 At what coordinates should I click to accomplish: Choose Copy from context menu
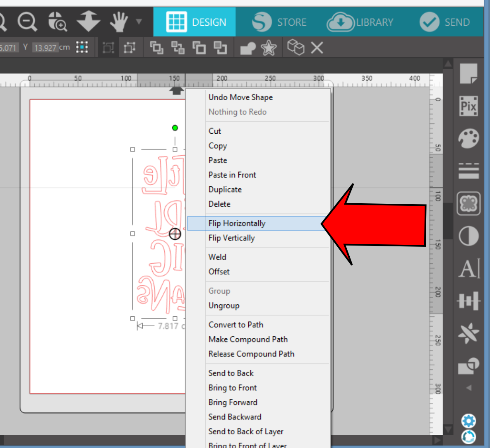(218, 146)
